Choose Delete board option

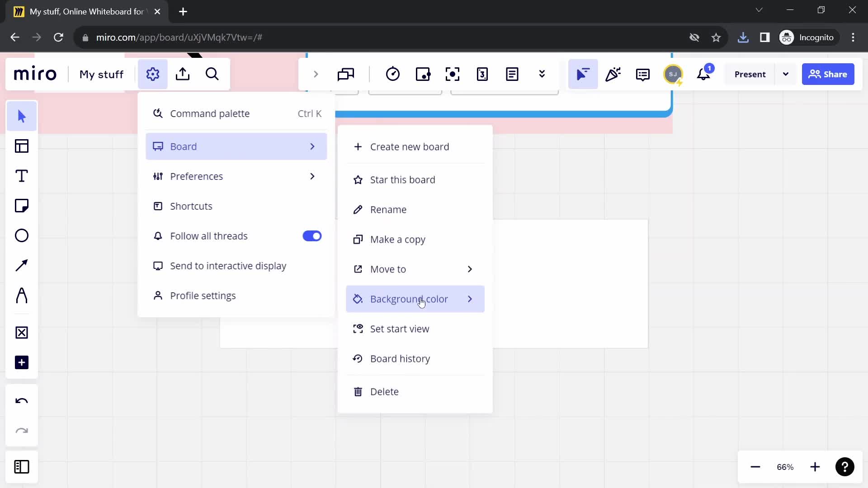tap(415, 392)
